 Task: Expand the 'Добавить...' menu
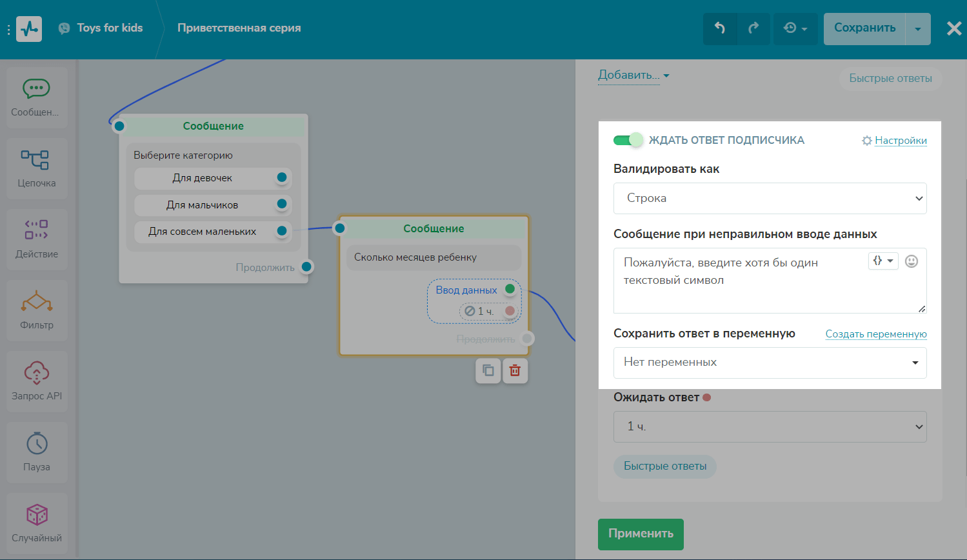633,75
